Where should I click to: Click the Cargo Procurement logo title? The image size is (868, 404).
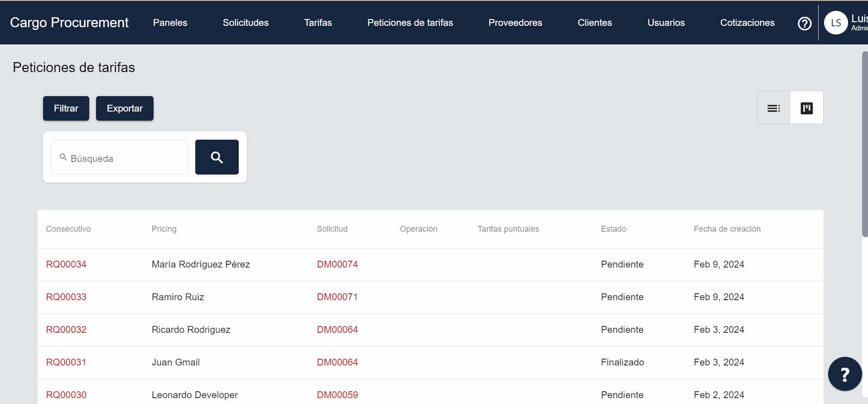(69, 23)
